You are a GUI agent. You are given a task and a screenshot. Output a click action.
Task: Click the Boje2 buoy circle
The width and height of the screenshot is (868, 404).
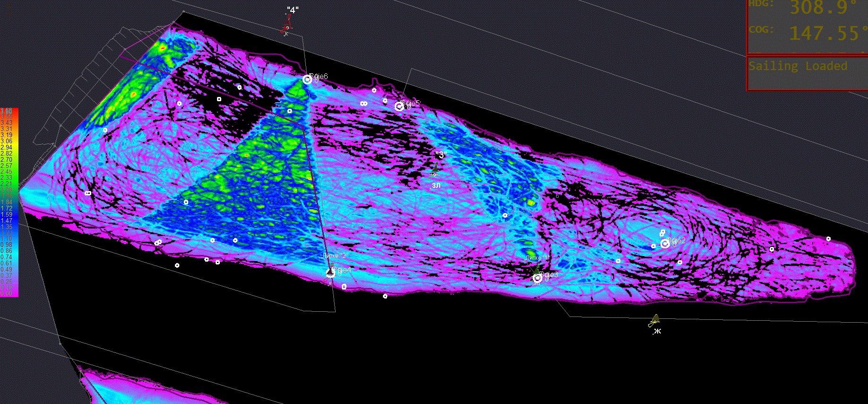(665, 244)
